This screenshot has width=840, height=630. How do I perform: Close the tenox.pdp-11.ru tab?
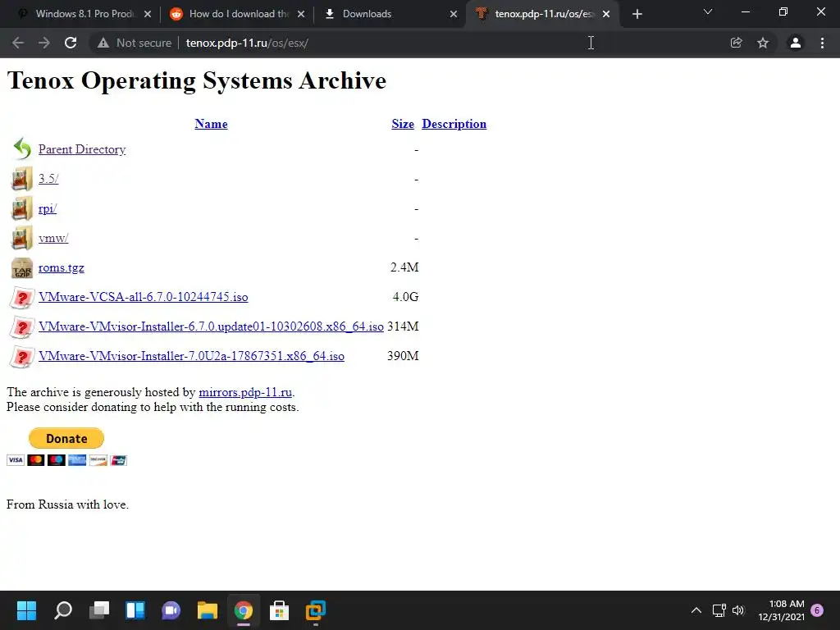click(x=606, y=14)
